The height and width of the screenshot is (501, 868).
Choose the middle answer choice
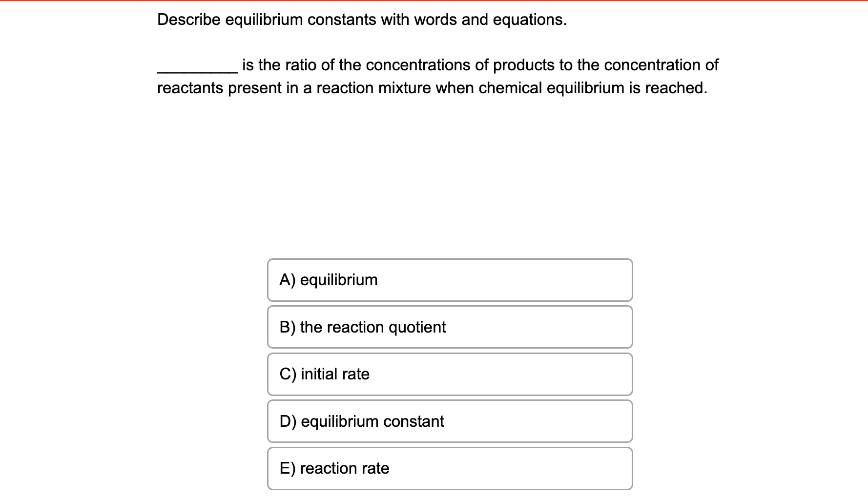(x=449, y=374)
